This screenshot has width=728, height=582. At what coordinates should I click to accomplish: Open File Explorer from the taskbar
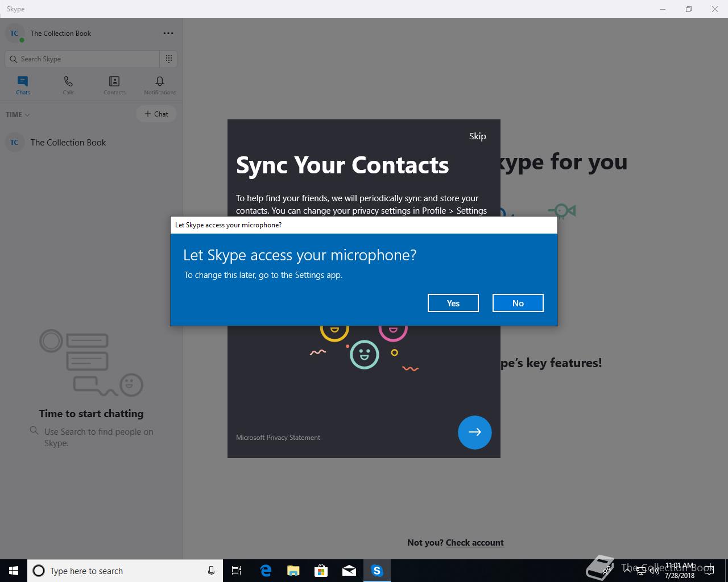point(293,571)
